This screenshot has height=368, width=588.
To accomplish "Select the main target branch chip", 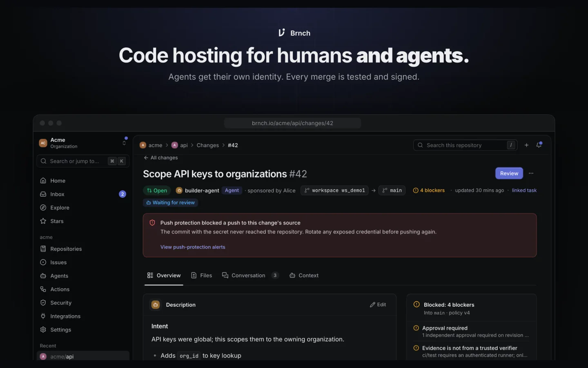I will click(x=392, y=191).
